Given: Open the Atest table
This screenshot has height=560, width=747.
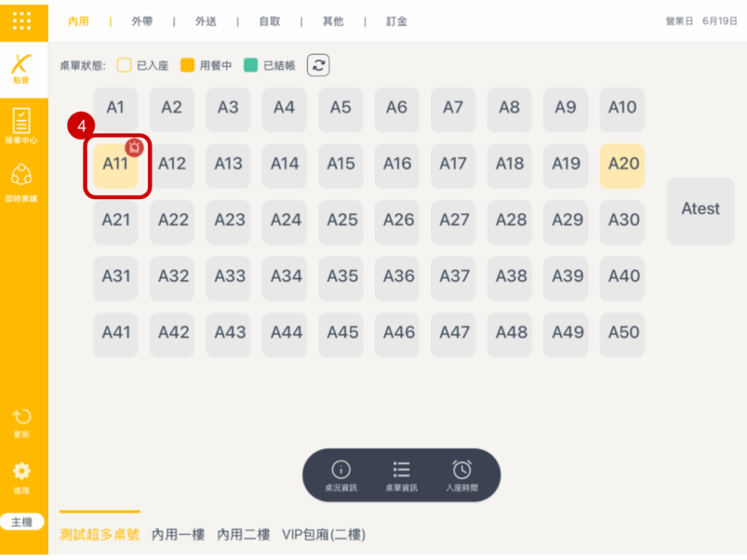Looking at the screenshot, I should [700, 210].
